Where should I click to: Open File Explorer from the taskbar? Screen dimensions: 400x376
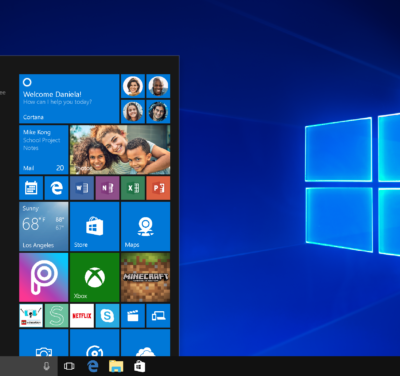click(x=116, y=366)
